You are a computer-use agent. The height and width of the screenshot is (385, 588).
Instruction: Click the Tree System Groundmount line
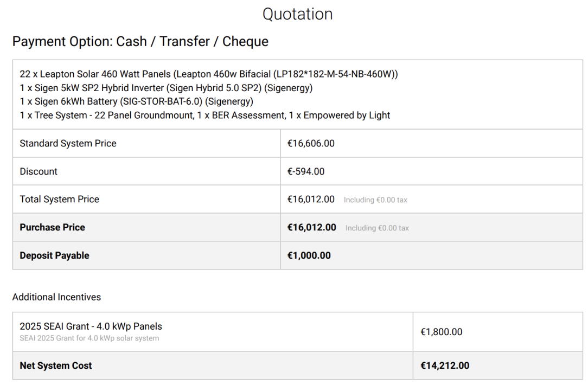click(205, 115)
